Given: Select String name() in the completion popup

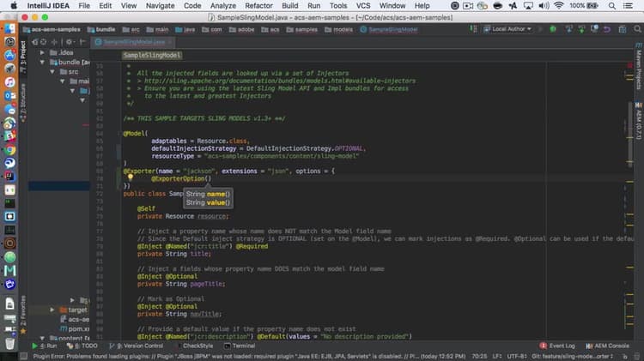Looking at the screenshot, I should click(208, 194).
